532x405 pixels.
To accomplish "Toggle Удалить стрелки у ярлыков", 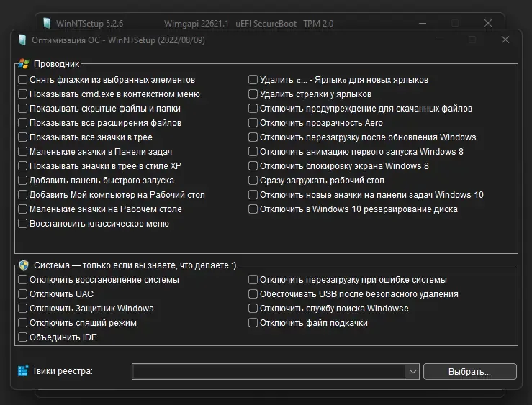I will [x=253, y=94].
